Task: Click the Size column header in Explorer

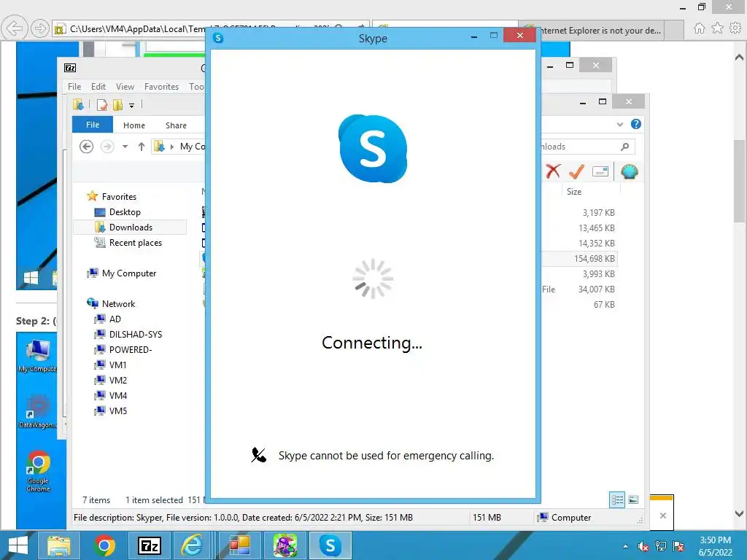Action: [574, 192]
